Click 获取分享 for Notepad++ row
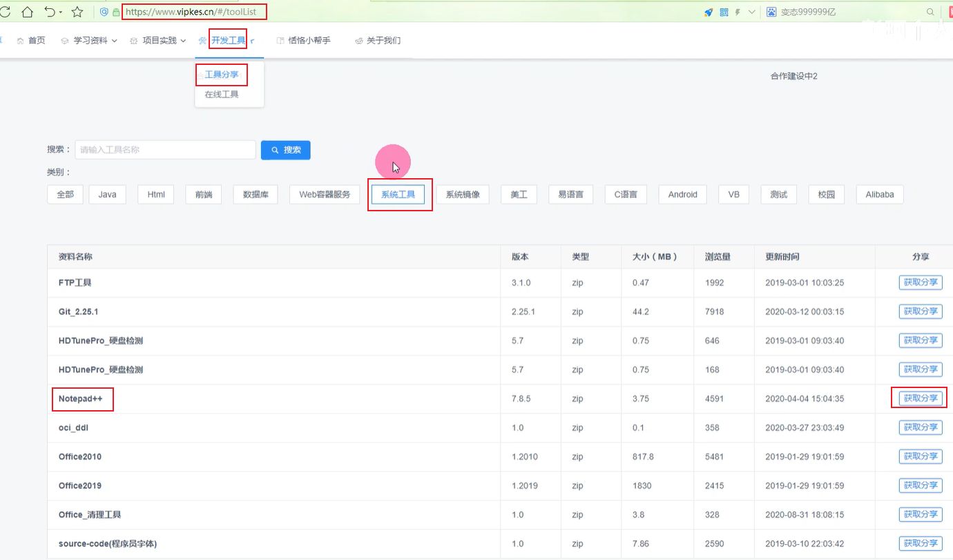 (x=920, y=398)
